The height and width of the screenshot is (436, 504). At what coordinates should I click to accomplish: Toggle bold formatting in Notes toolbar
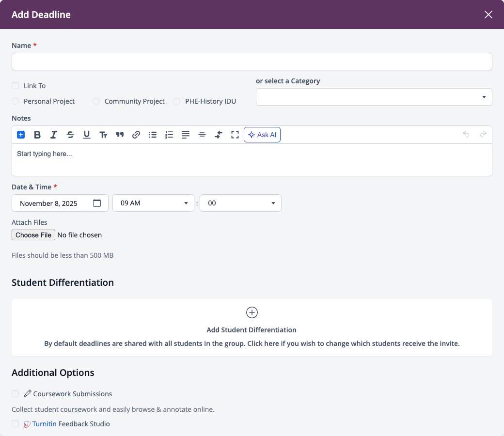(x=37, y=135)
